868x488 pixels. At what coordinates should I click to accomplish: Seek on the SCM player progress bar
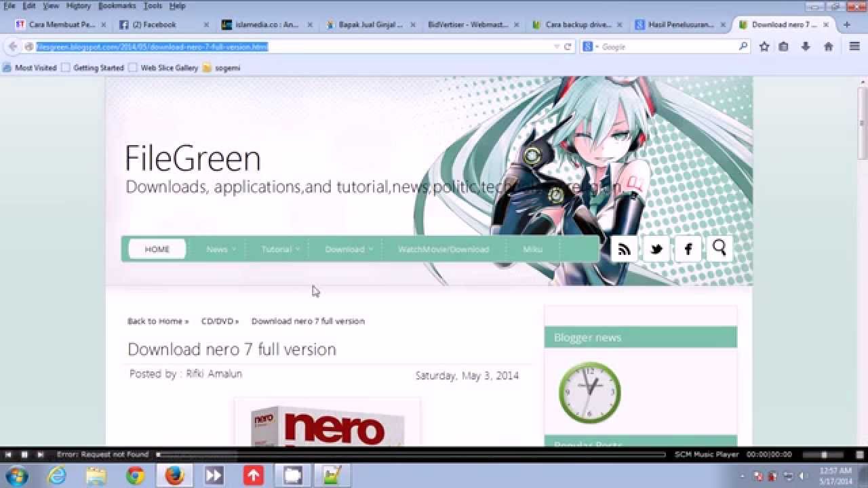coord(411,455)
